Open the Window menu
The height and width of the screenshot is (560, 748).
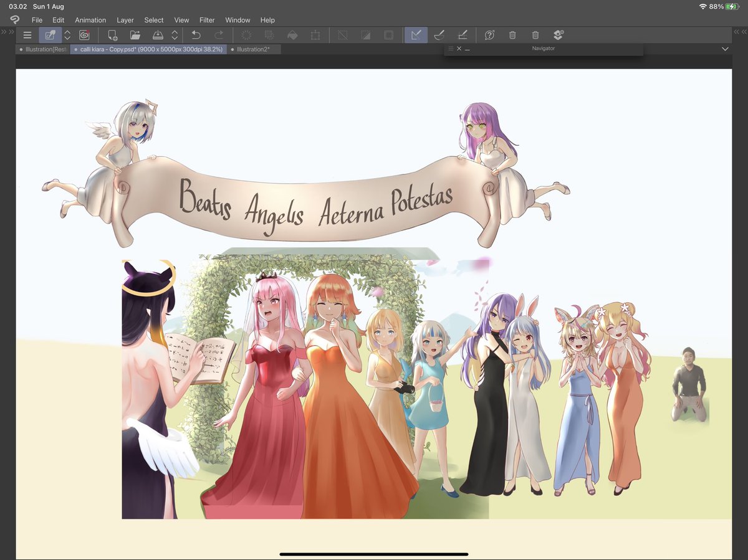(x=237, y=20)
